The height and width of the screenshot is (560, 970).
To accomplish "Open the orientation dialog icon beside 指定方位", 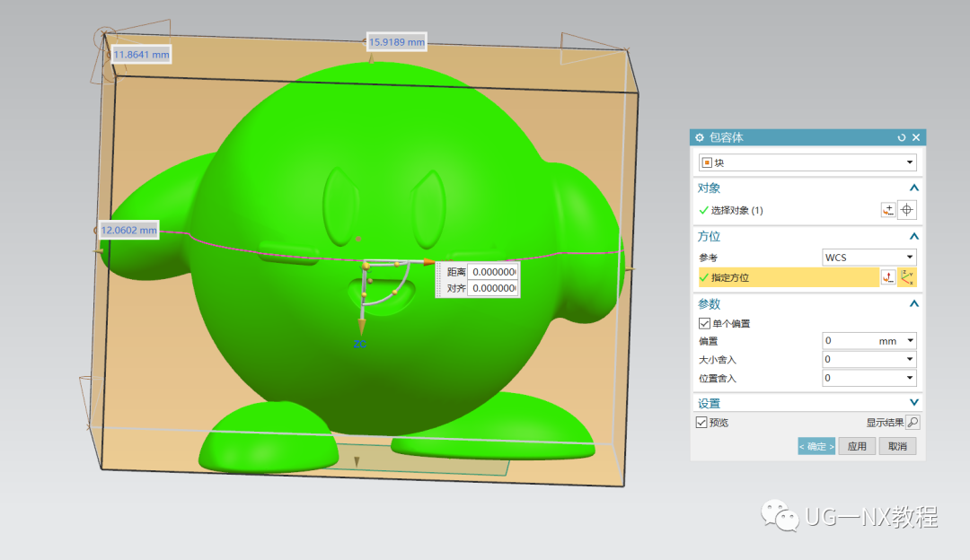I will (x=888, y=277).
